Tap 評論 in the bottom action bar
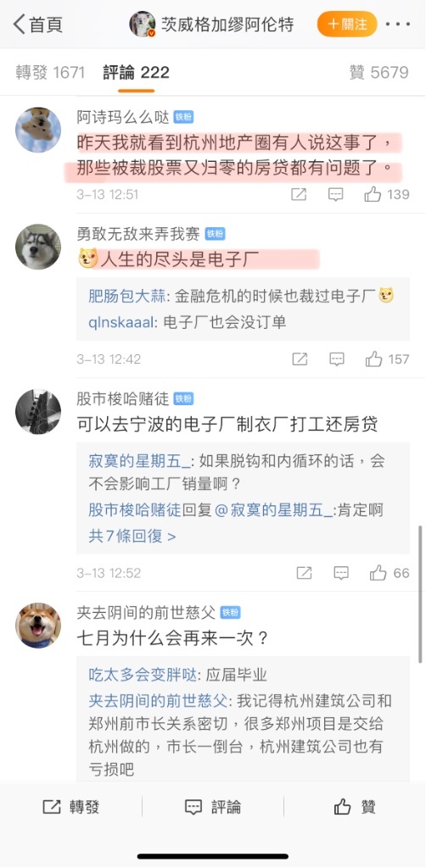 tap(213, 807)
